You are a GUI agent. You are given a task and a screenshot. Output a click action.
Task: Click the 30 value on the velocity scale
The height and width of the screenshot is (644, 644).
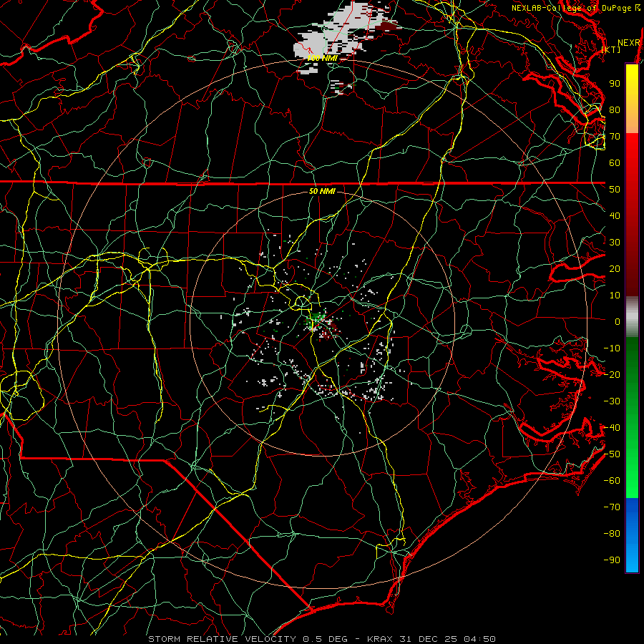tap(615, 243)
